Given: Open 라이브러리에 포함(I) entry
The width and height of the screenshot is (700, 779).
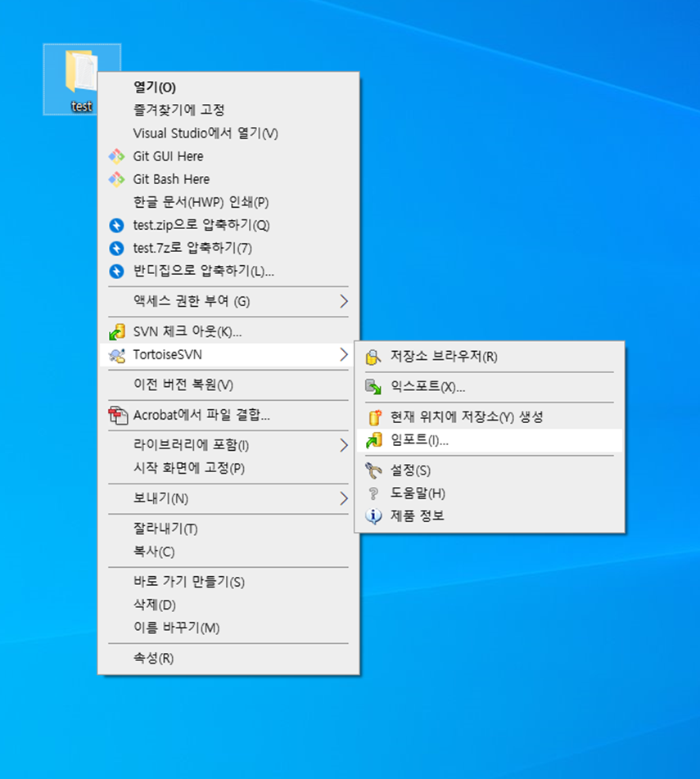Looking at the screenshot, I should pos(228,445).
